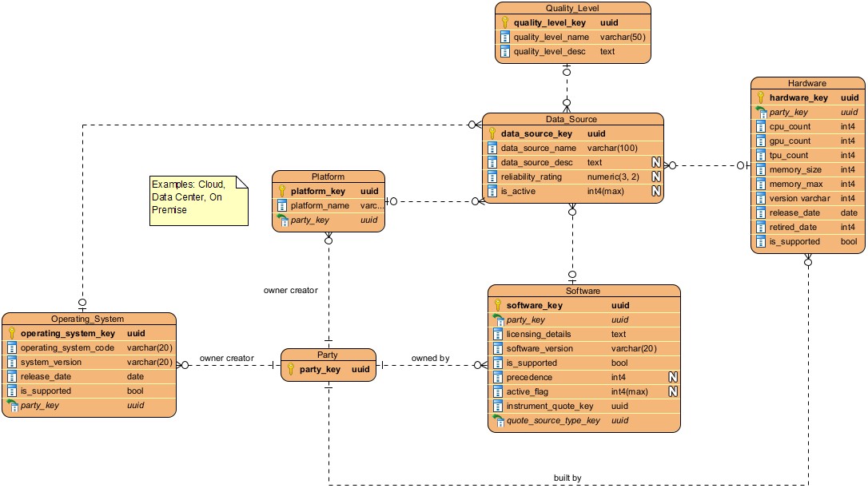Click the key icon inside the Party entity
This screenshot has height=488, width=868.
293,369
